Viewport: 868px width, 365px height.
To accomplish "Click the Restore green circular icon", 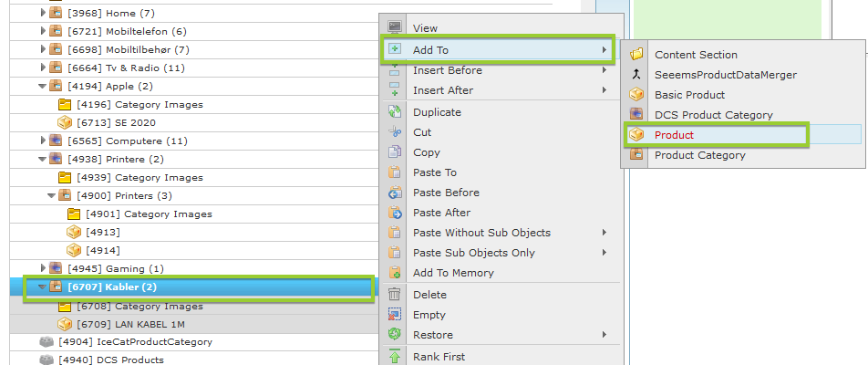I will pos(395,335).
